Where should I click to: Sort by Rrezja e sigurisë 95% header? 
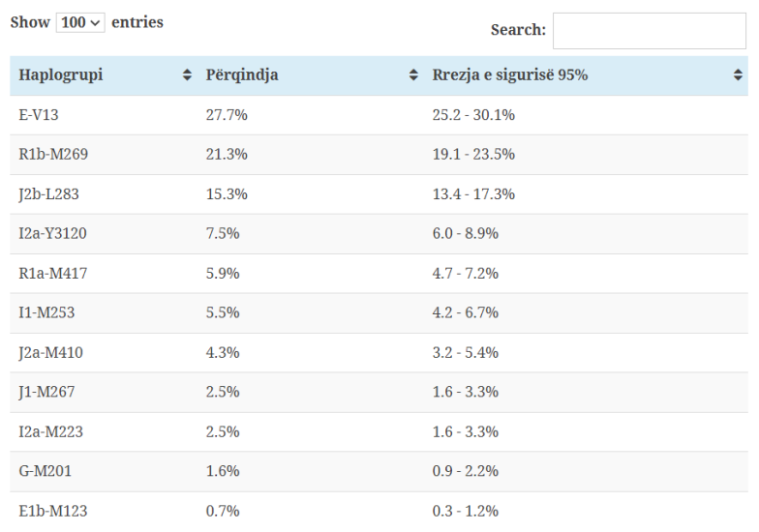[510, 75]
